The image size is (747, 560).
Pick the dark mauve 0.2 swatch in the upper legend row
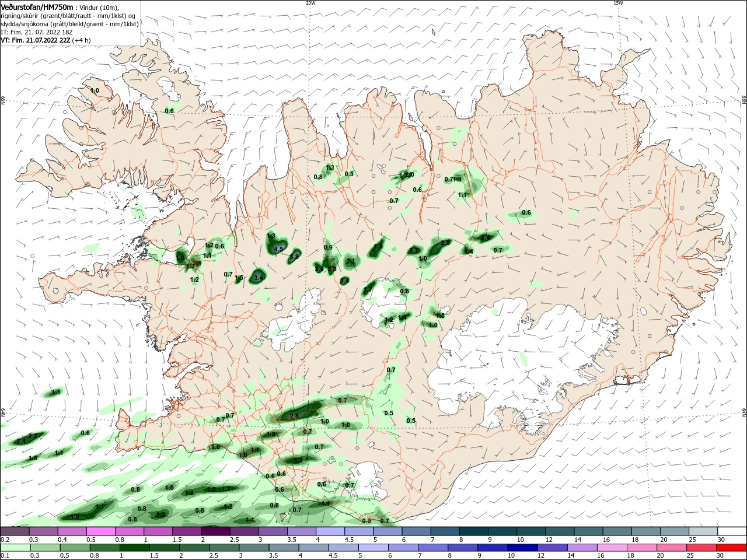[15, 531]
